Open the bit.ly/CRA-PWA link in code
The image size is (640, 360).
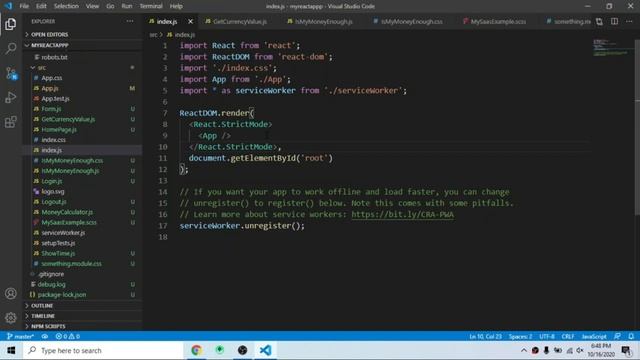tap(402, 214)
